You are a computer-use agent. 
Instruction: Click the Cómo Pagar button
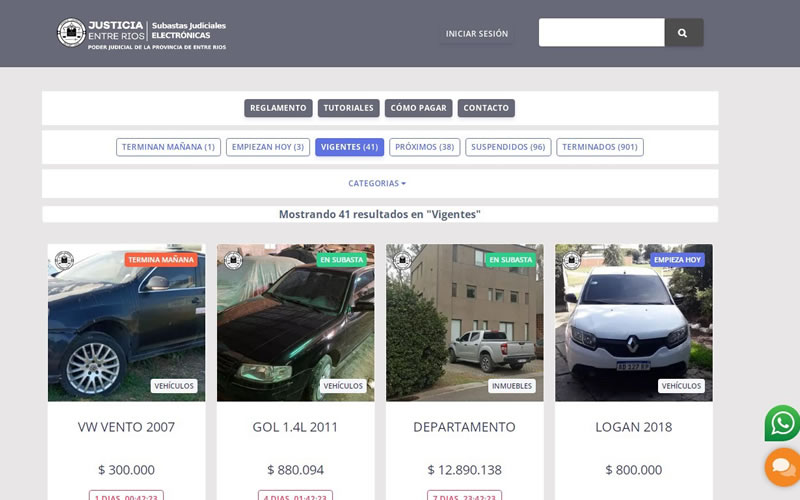tap(418, 108)
